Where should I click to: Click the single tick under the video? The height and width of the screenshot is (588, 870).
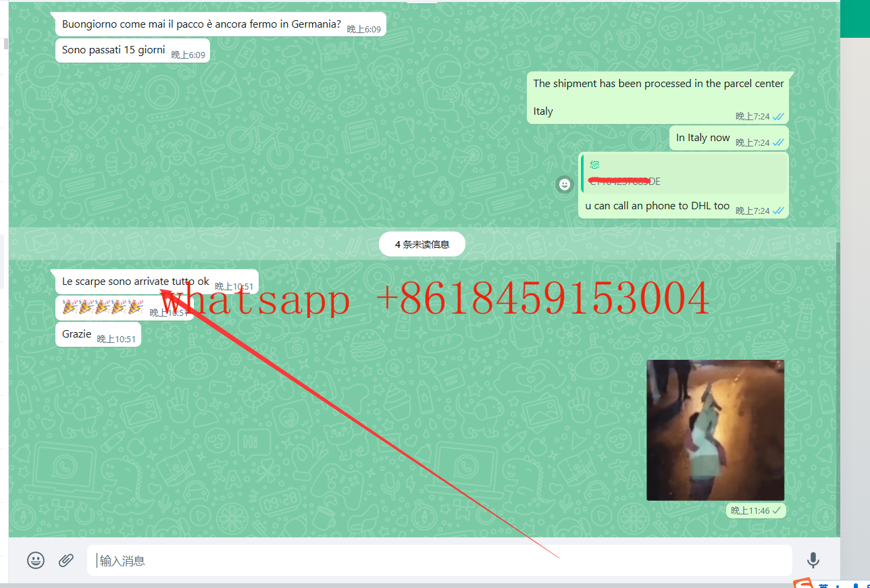pos(777,510)
